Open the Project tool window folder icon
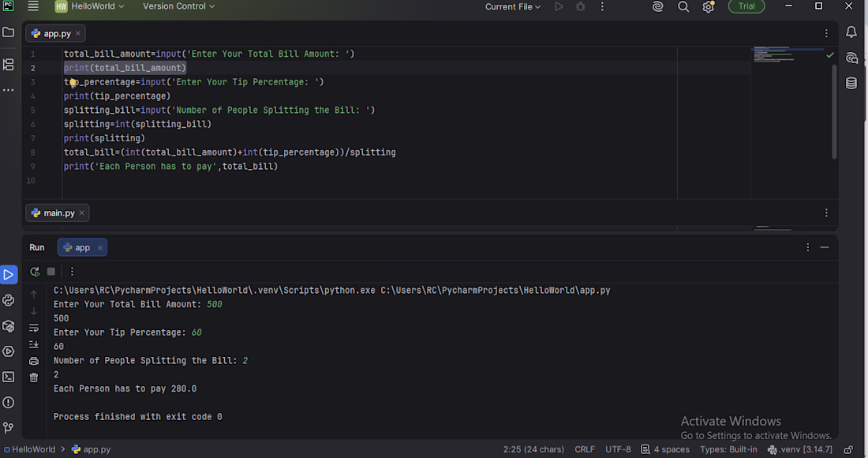The image size is (868, 458). [x=9, y=32]
